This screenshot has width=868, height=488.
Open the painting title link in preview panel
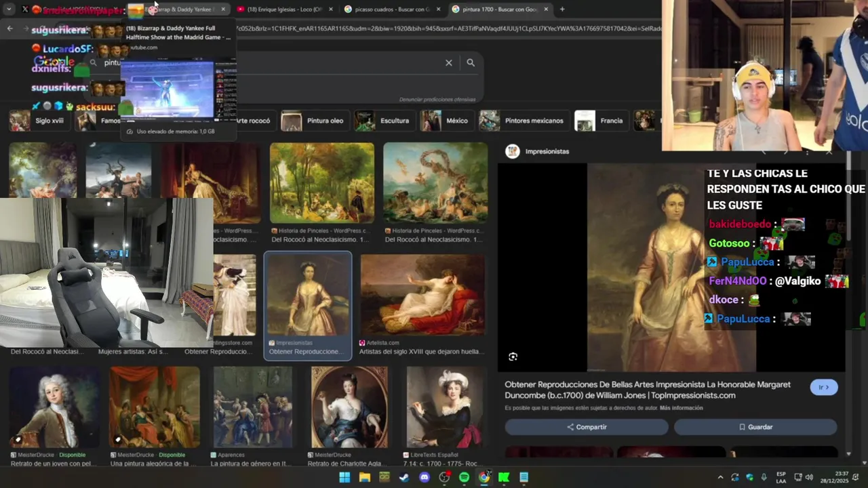(x=648, y=390)
